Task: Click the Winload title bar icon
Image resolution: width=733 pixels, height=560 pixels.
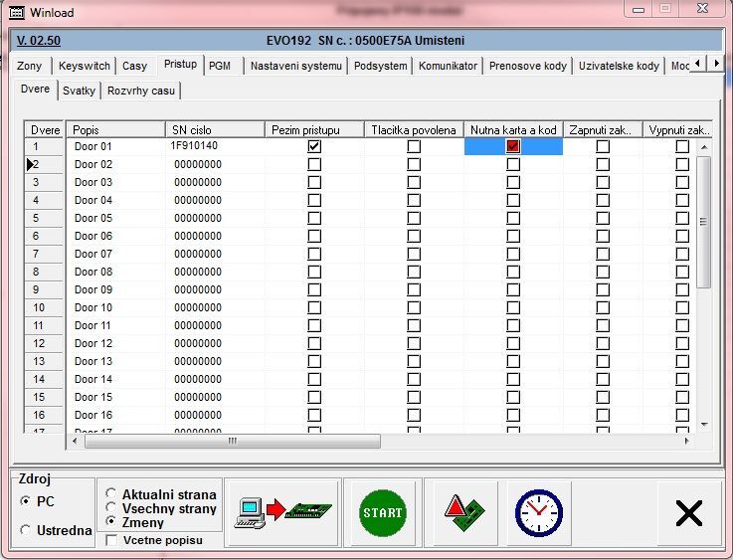Action: 16,12
